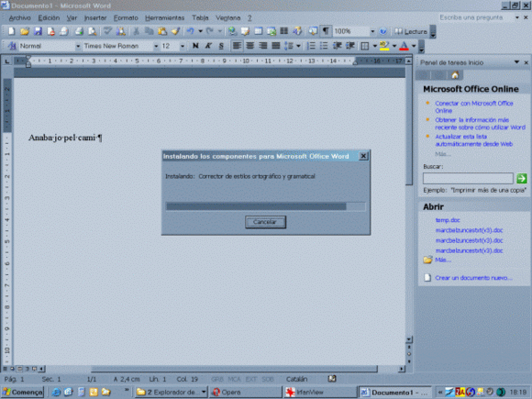
Task: Enable align left paragraph button
Action: coord(237,46)
